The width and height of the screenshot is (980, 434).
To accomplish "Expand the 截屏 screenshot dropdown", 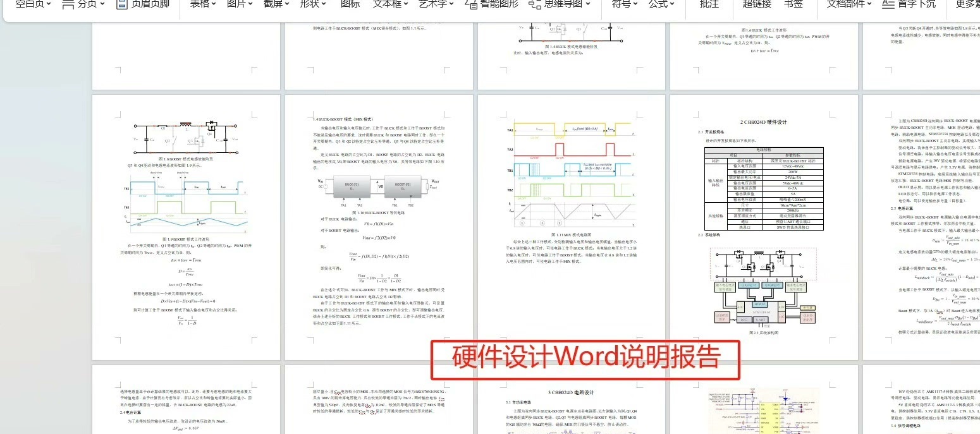I will [x=276, y=4].
